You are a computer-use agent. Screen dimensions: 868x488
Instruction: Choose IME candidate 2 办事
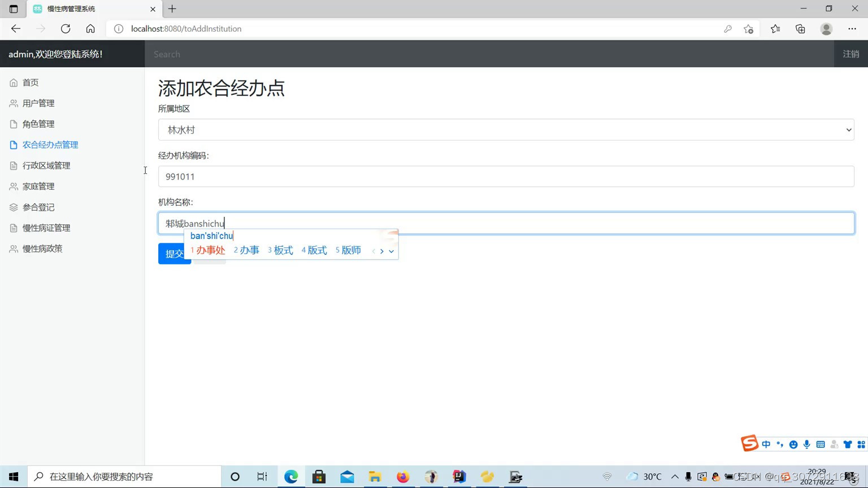[246, 250]
